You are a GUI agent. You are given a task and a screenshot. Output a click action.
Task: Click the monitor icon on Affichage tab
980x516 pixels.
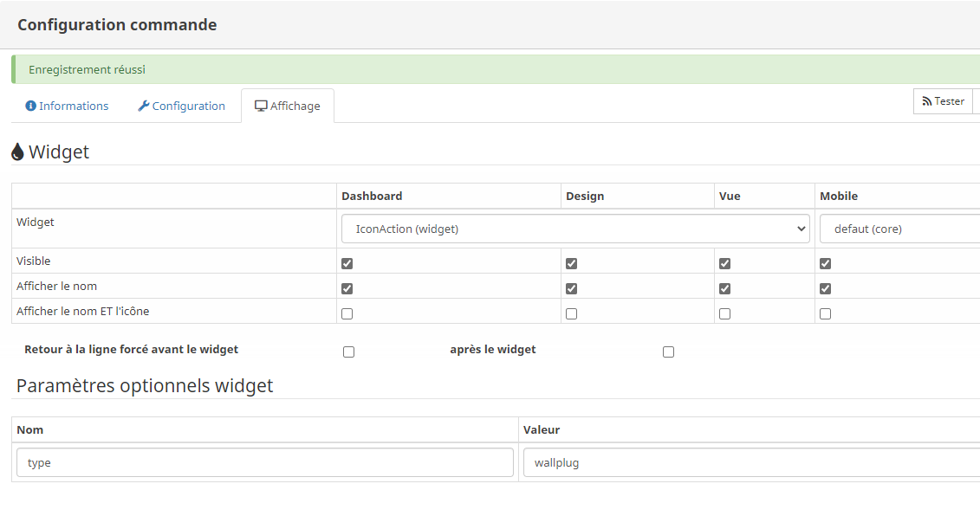261,106
